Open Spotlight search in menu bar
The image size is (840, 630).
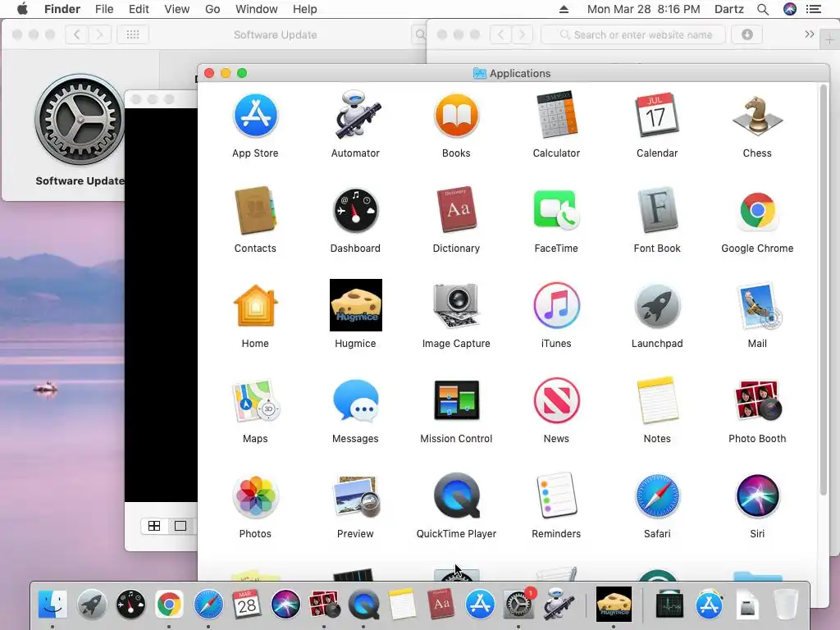[763, 9]
